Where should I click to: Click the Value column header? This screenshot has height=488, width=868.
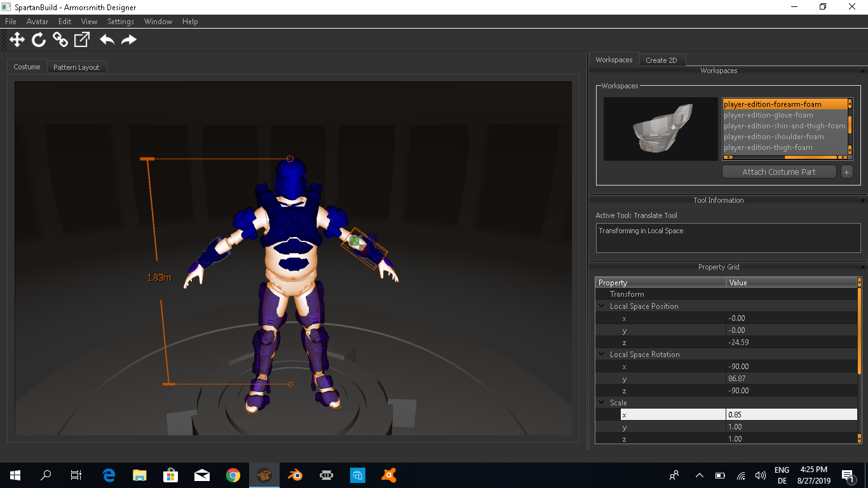click(791, 283)
